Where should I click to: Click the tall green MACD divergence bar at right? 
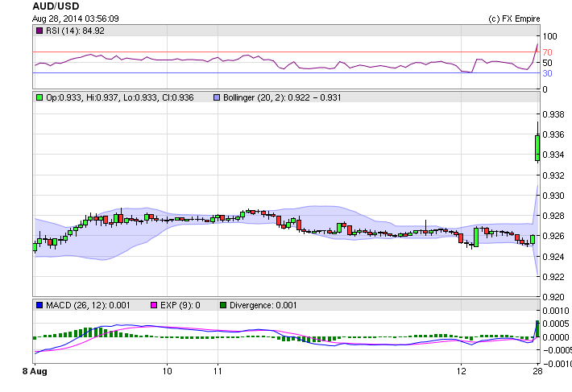tap(537, 329)
